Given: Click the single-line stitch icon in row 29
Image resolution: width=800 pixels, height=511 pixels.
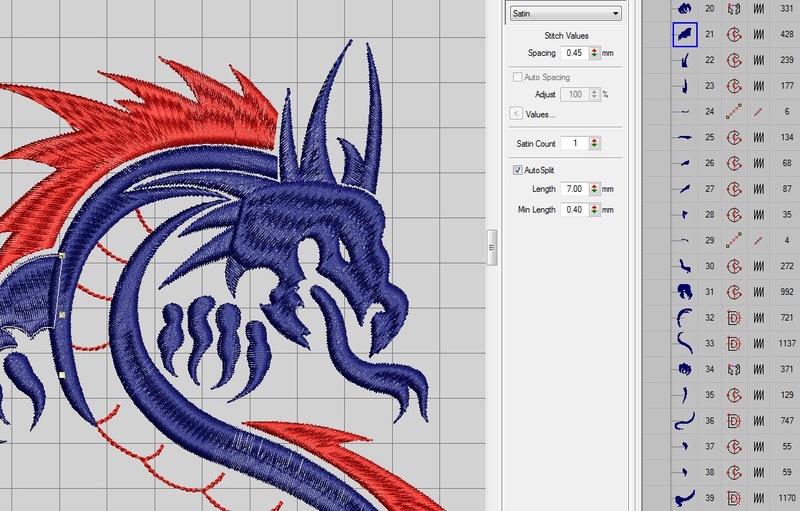Looking at the screenshot, I should point(759,241).
